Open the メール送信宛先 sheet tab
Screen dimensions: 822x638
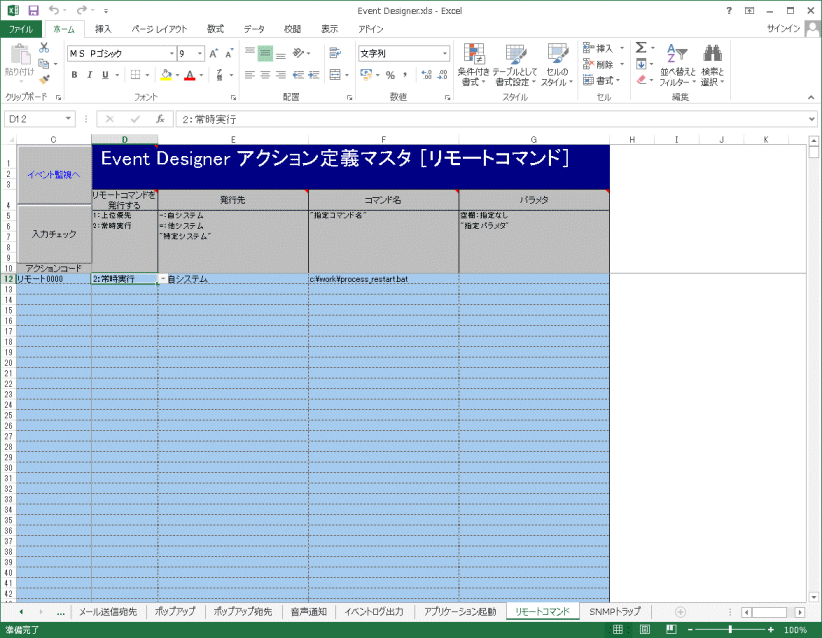pyautogui.click(x=107, y=612)
